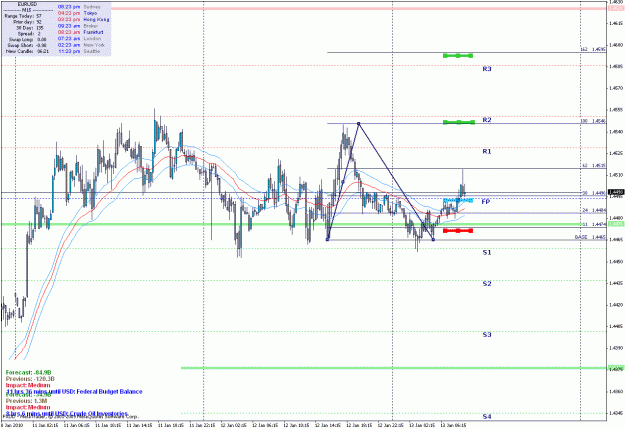
Task: Select the R1 pivot resistance label
Action: coord(487,152)
